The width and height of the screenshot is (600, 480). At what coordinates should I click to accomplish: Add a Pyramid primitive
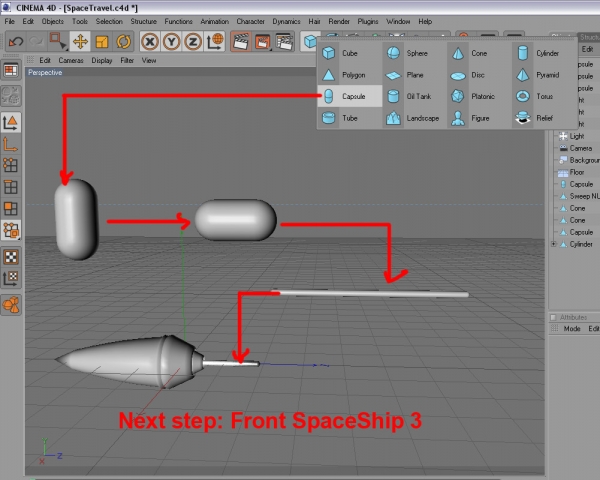tap(544, 75)
